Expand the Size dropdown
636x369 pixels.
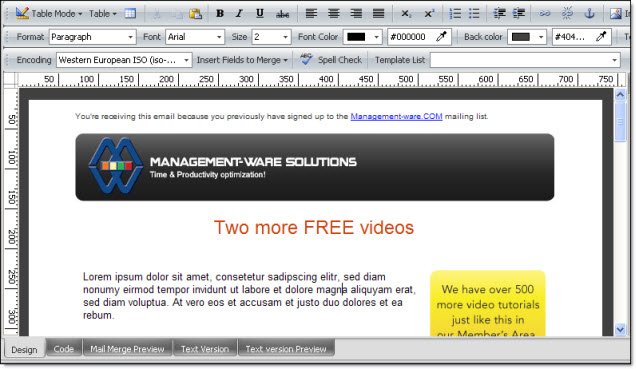click(x=286, y=37)
